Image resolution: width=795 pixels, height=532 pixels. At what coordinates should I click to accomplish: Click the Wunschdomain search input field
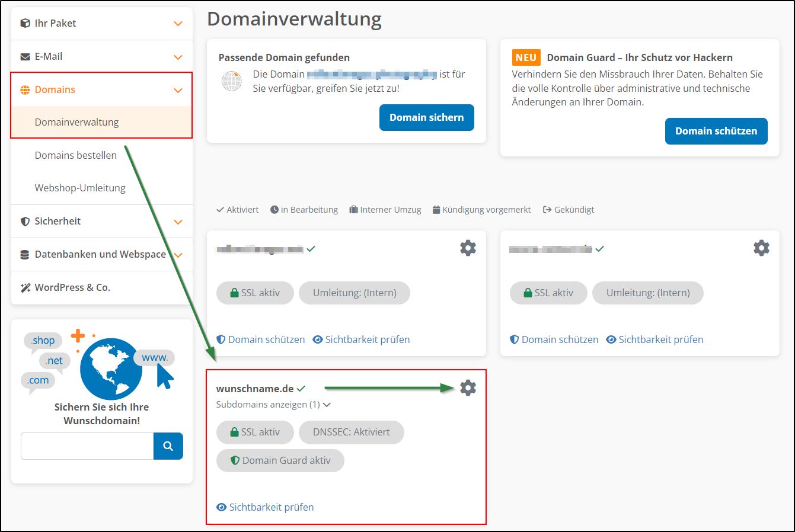tap(87, 446)
